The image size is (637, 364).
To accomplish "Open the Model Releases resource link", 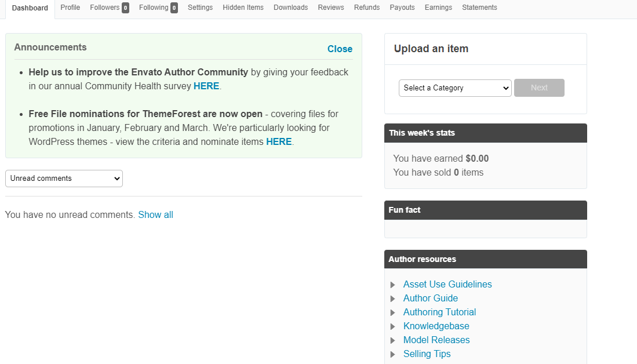I will point(436,340).
